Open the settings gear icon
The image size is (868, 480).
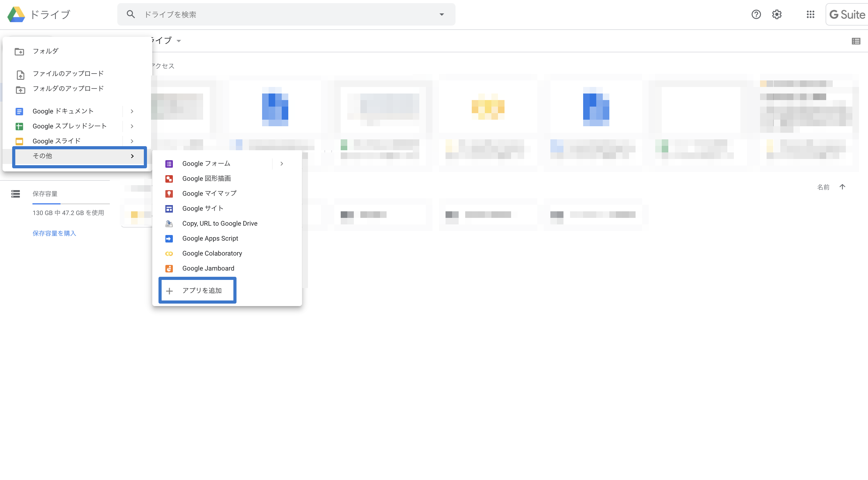(777, 14)
